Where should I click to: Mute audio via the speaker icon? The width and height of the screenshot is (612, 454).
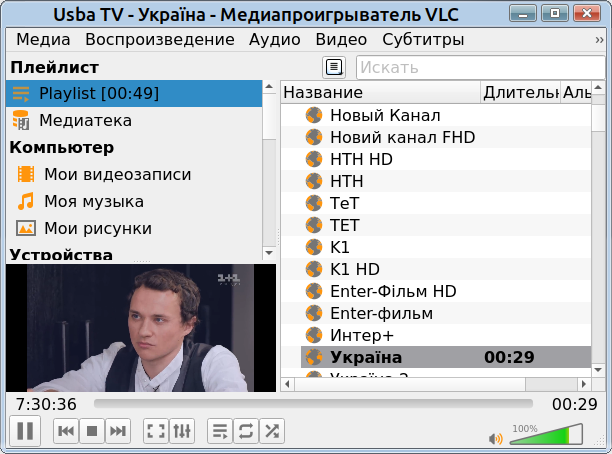495,439
